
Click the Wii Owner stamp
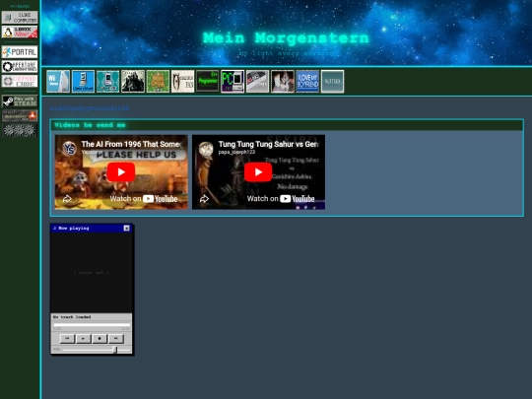[x=58, y=82]
